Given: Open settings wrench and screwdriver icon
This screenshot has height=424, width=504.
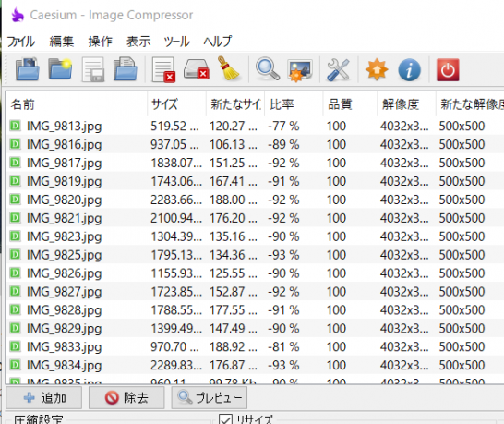Looking at the screenshot, I should click(338, 69).
